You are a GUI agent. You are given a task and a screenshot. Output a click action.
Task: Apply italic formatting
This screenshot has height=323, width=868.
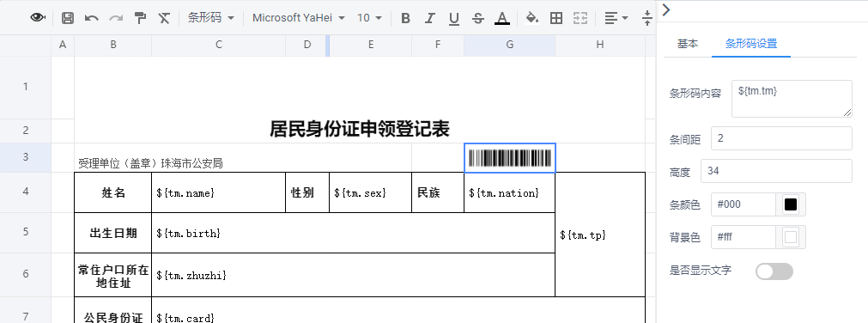pyautogui.click(x=429, y=18)
